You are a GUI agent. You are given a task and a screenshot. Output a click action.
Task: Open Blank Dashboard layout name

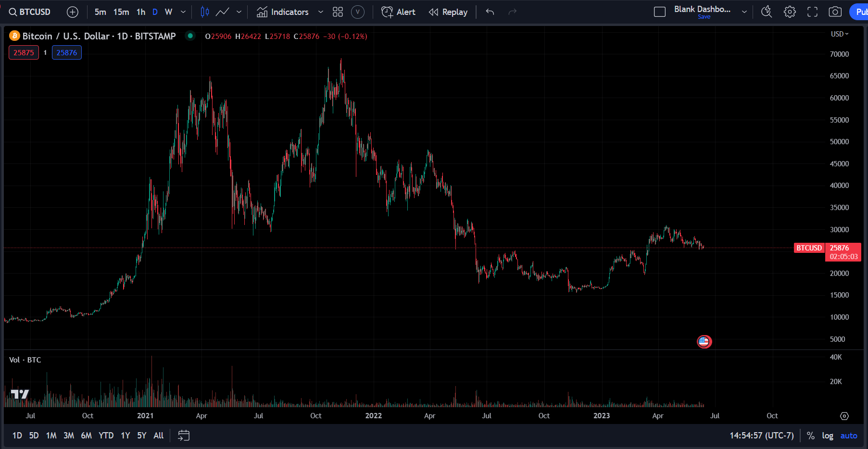[702, 9]
